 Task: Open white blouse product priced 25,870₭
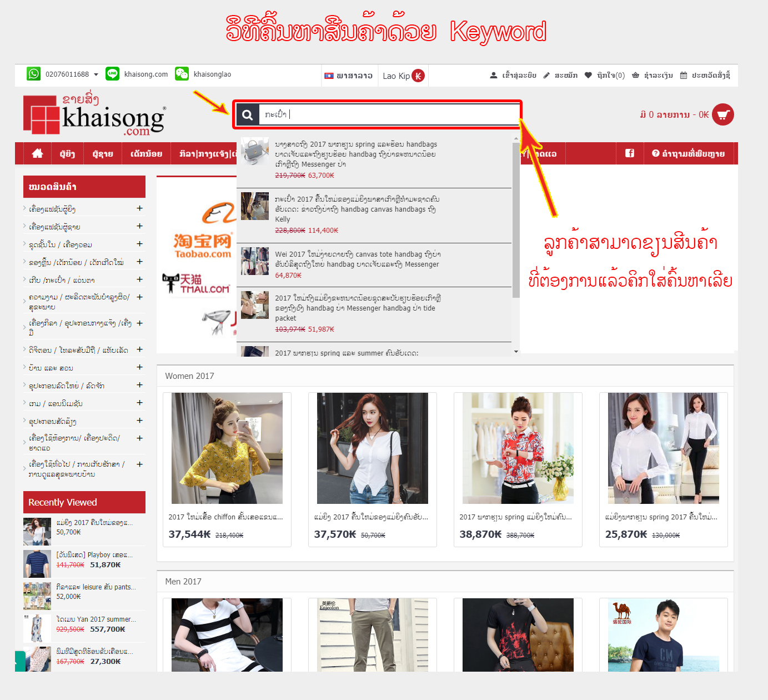[x=664, y=469]
